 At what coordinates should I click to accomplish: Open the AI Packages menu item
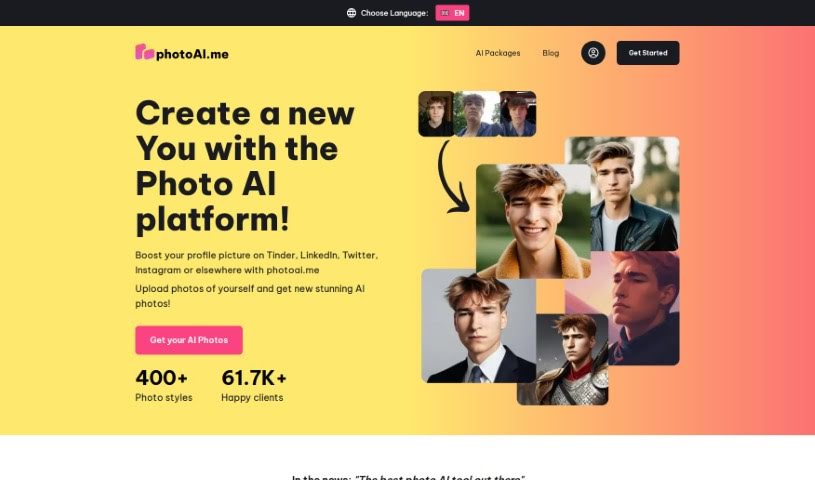point(497,53)
